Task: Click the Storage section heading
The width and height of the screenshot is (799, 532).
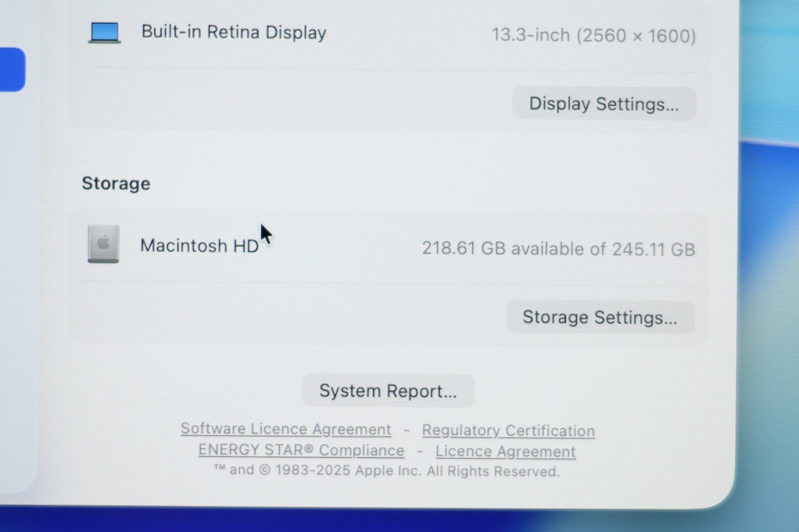Action: [x=116, y=184]
